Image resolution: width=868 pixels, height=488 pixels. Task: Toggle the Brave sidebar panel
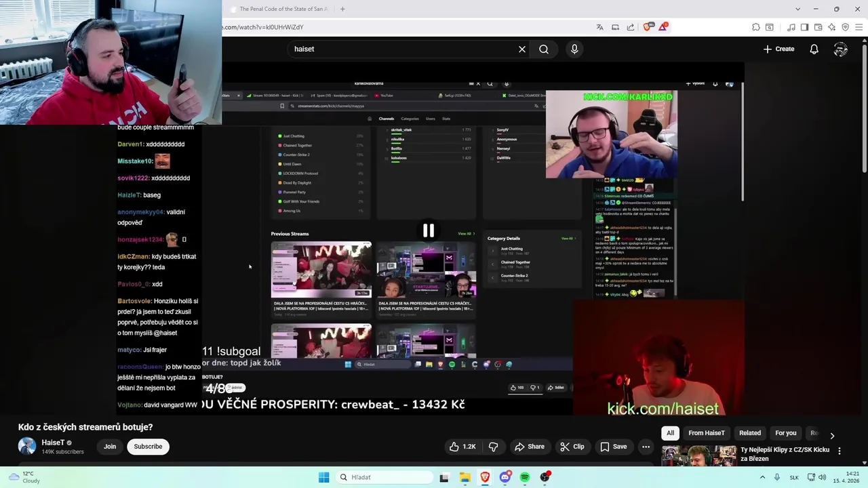coord(804,27)
